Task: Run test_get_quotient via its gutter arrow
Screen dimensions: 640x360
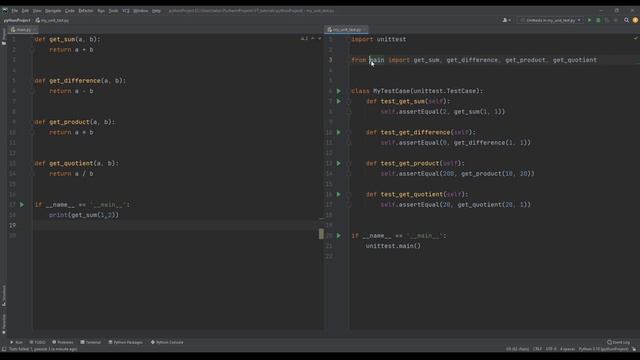Action: pos(339,194)
